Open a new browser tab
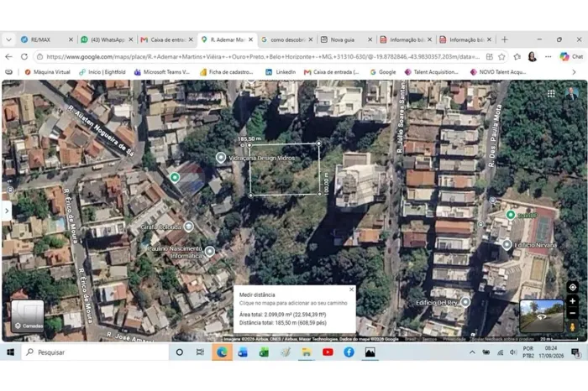Viewport: 588px width, 391px height. pos(505,39)
